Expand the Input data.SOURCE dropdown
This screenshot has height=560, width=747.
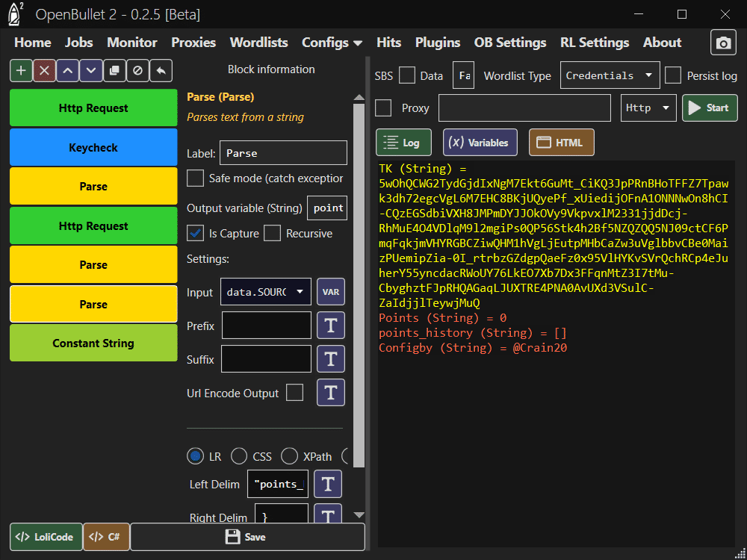266,292
